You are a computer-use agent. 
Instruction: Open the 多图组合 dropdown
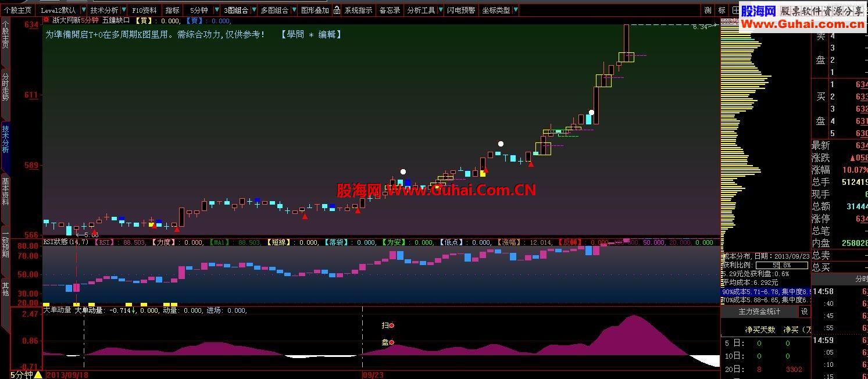294,10
